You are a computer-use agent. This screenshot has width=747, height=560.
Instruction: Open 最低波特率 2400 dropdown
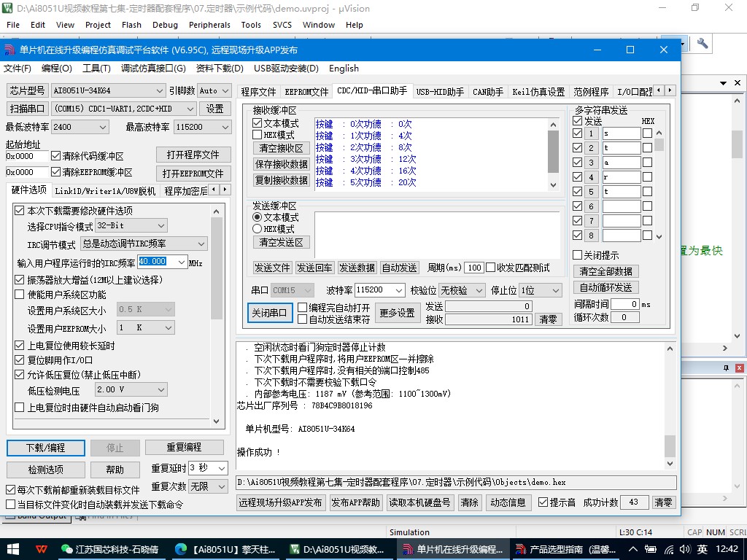pyautogui.click(x=80, y=127)
